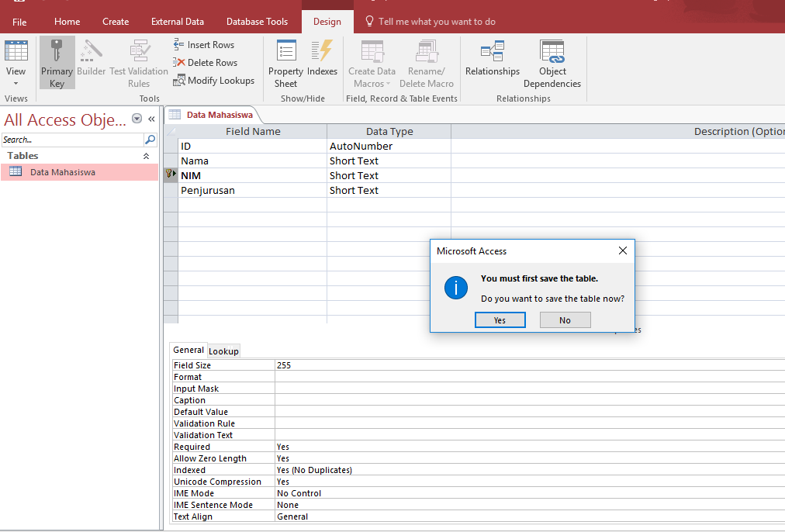
Task: Click the Validation Rule property field
Action: pyautogui.click(x=530, y=423)
